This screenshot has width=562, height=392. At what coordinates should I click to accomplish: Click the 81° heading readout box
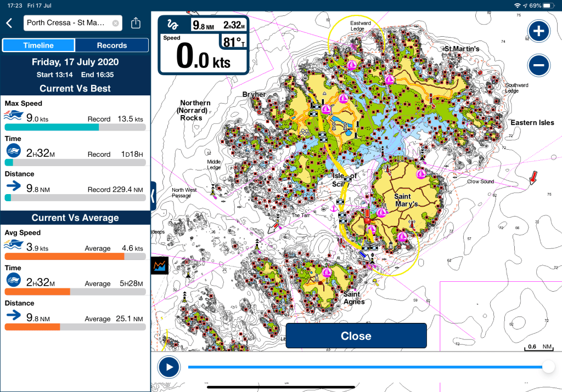tap(233, 42)
